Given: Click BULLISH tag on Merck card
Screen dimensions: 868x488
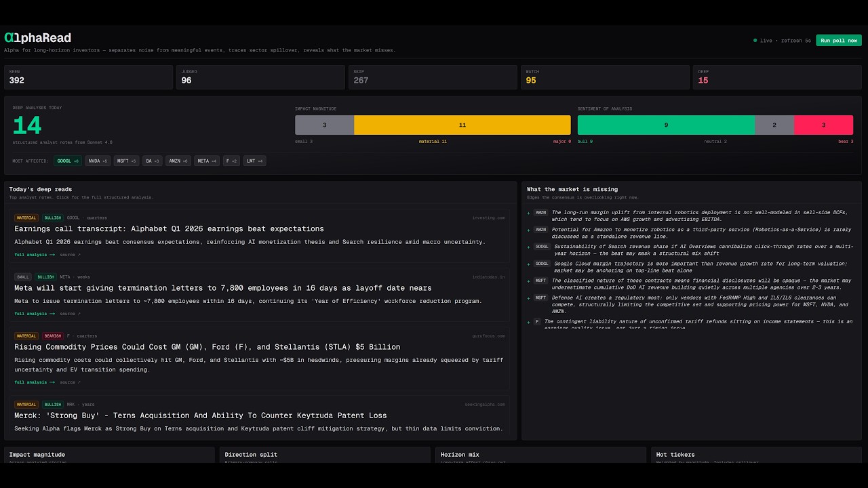Looking at the screenshot, I should coord(52,405).
